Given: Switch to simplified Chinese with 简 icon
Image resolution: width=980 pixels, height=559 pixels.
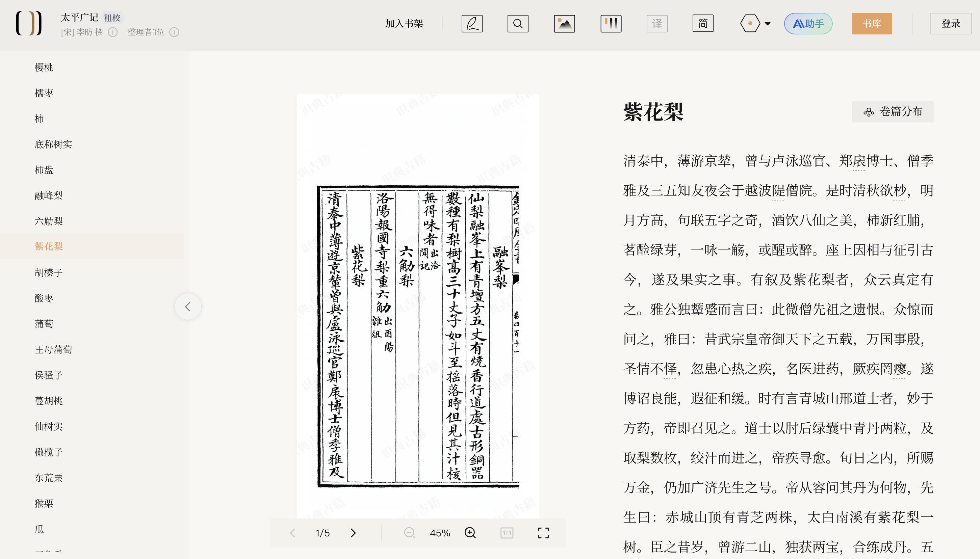Looking at the screenshot, I should [703, 23].
